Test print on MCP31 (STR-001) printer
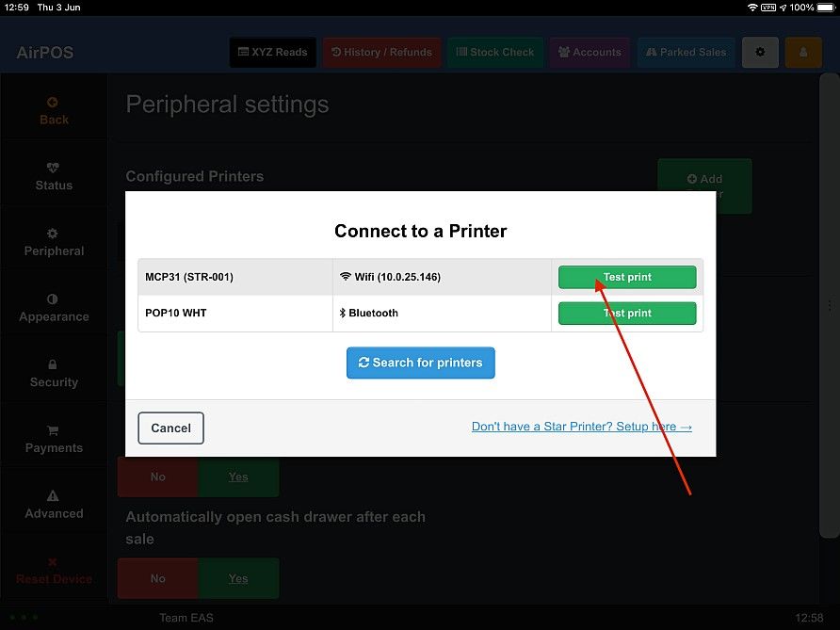The width and height of the screenshot is (840, 630). click(x=627, y=277)
